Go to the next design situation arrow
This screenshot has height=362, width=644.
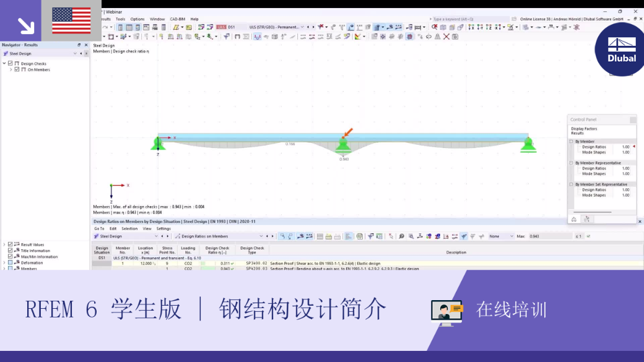313,27
